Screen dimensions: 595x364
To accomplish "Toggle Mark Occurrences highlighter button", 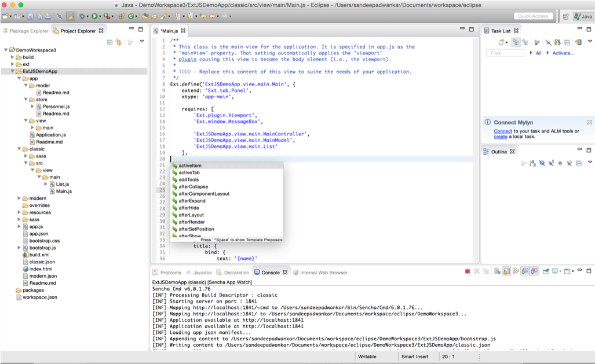I will tap(71, 16).
